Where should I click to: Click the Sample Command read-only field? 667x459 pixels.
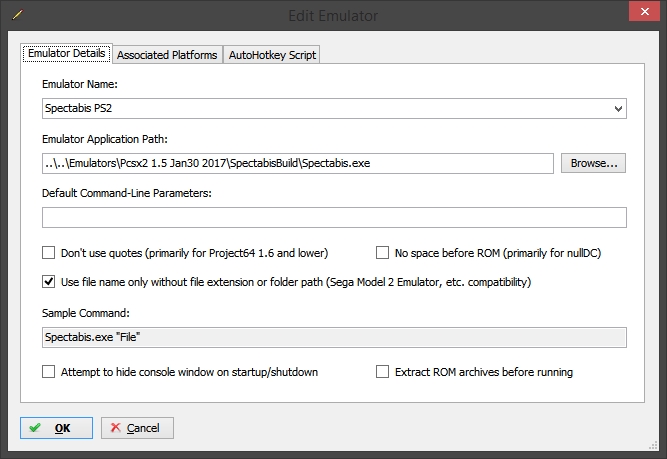334,337
